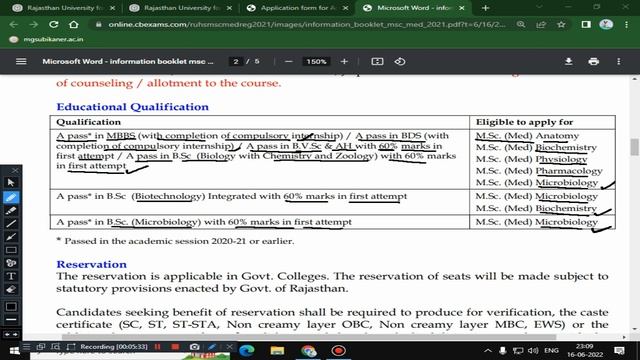Take a screenshot with camera icon

(x=195, y=347)
